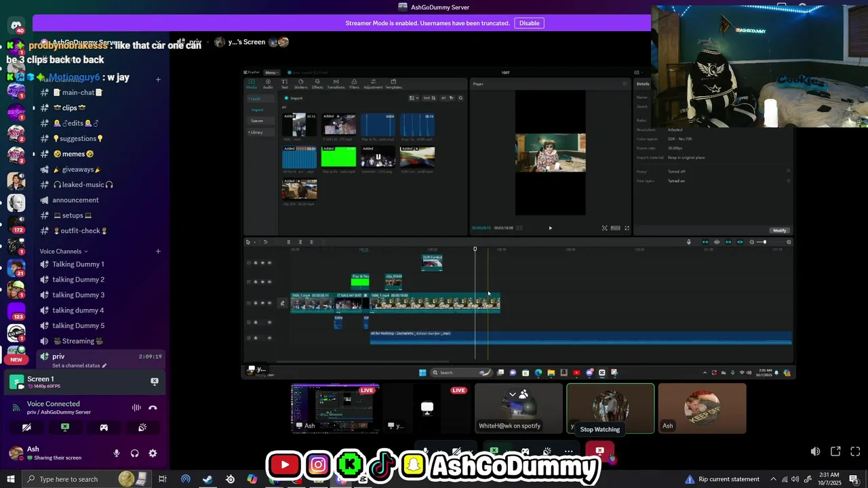The image size is (868, 488).
Task: Open the Filters tab in CapCut
Action: (354, 84)
